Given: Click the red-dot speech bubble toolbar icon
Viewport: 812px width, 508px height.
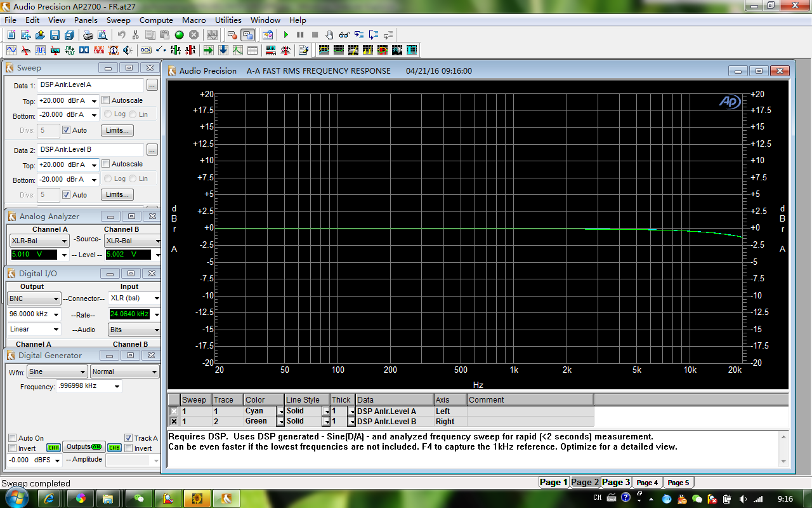Looking at the screenshot, I should [232, 35].
